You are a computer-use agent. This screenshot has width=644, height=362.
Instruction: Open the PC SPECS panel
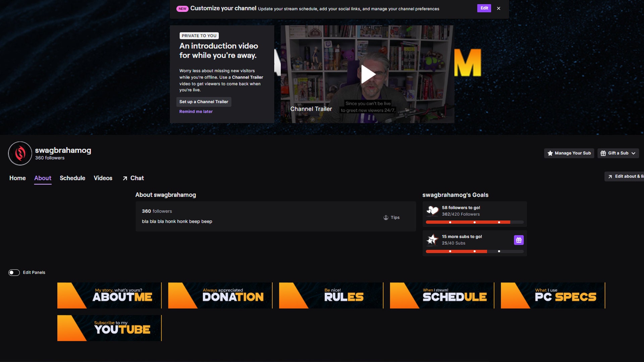coord(553,295)
